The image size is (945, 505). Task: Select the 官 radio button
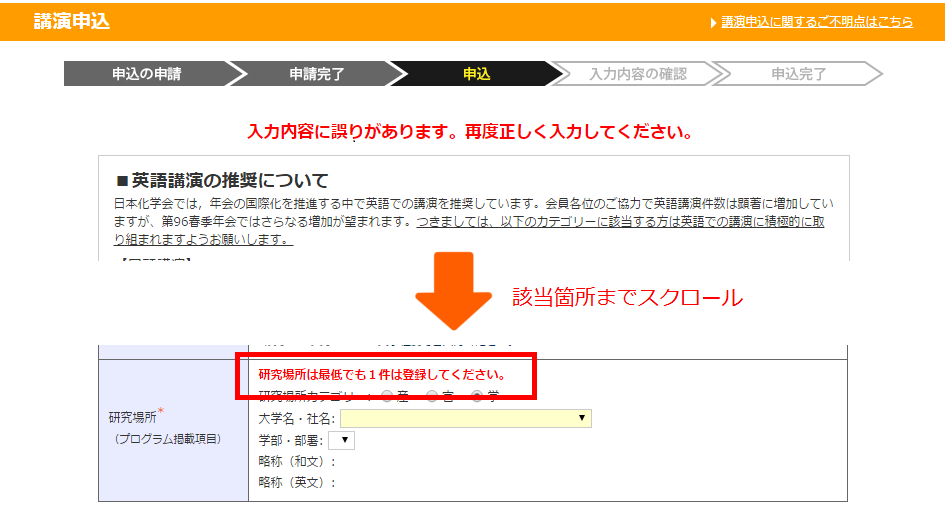[x=432, y=396]
